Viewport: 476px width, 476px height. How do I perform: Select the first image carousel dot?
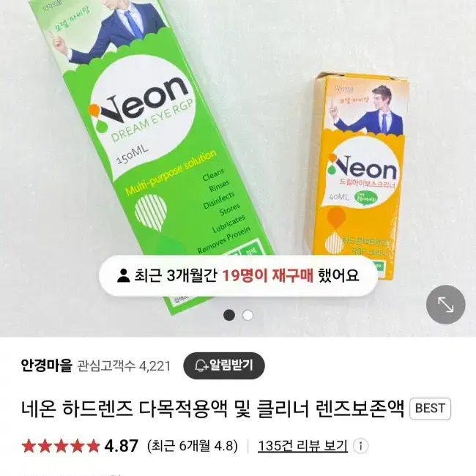229,315
